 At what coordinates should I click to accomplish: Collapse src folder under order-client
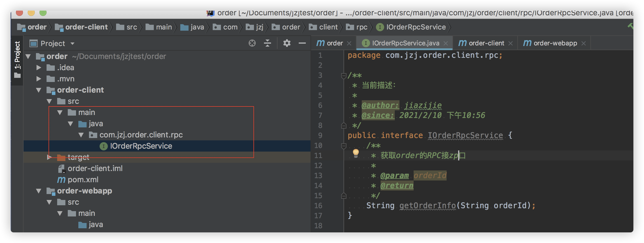[49, 101]
